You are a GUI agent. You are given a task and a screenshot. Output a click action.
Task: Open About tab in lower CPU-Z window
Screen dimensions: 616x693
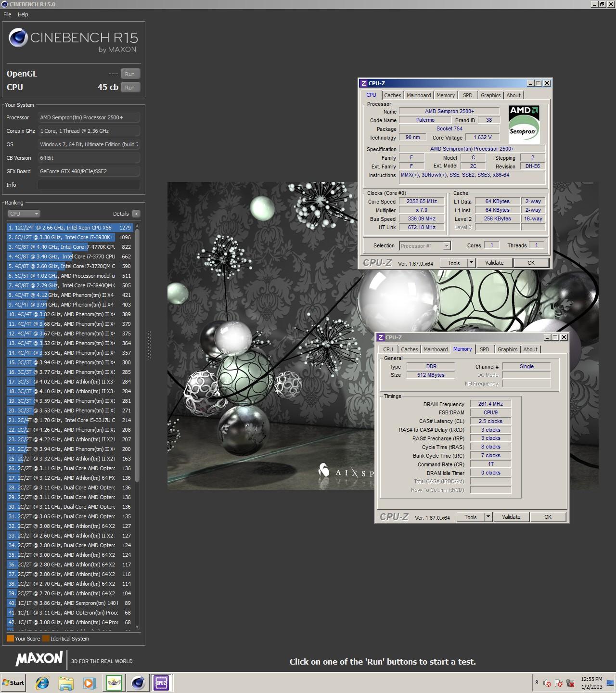tap(530, 349)
